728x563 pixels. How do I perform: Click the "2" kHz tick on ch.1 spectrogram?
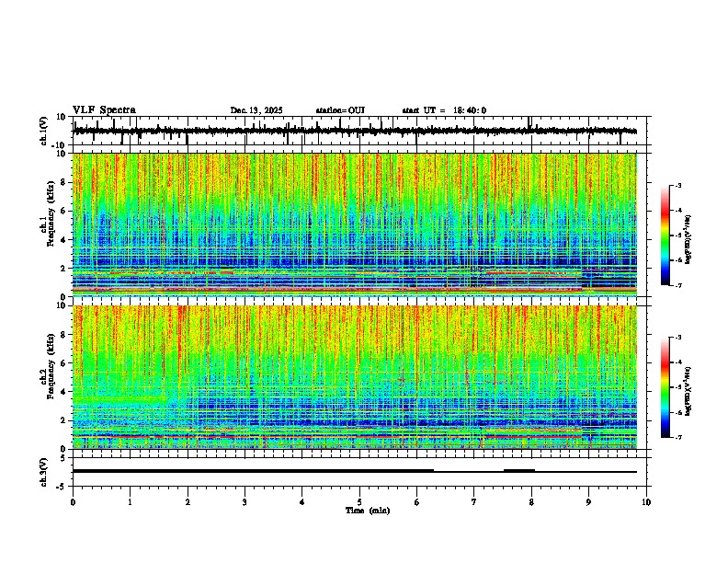63,269
